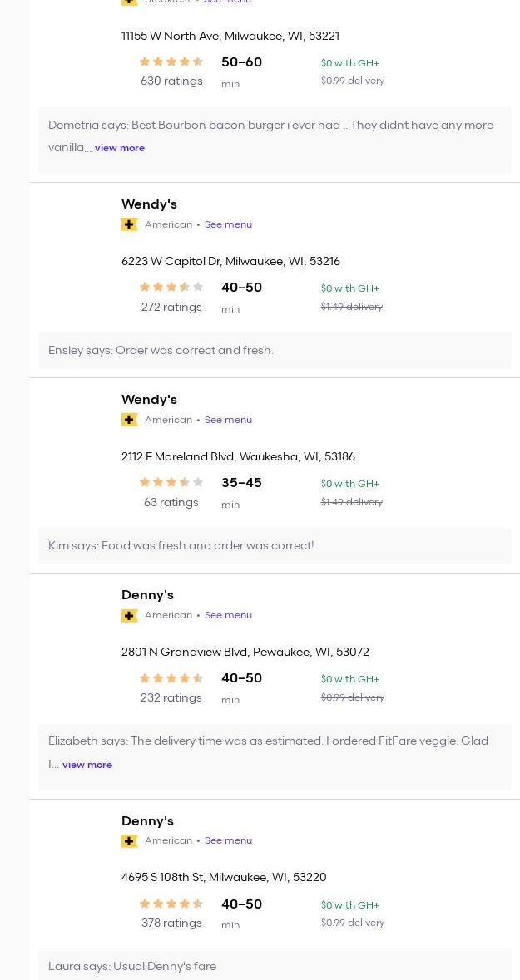Screen dimensions: 520x980
Task: Open the Denny's listing in Pewaukee
Action: [147, 595]
